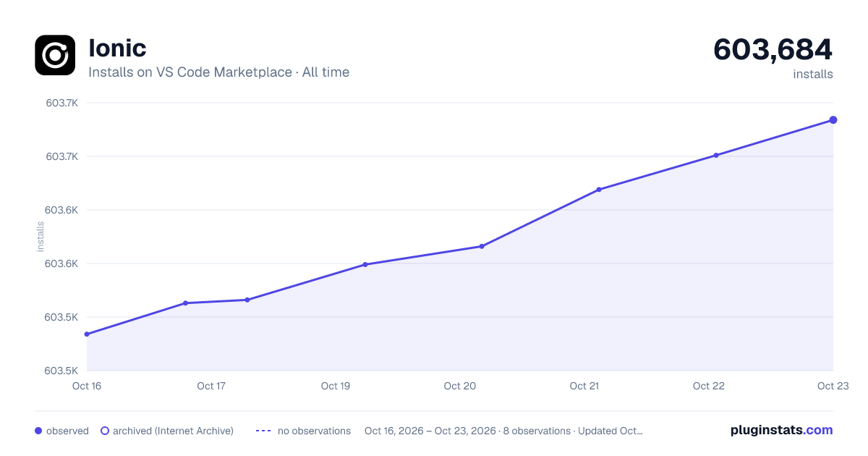Click the large Oct 23 final data point

click(833, 120)
